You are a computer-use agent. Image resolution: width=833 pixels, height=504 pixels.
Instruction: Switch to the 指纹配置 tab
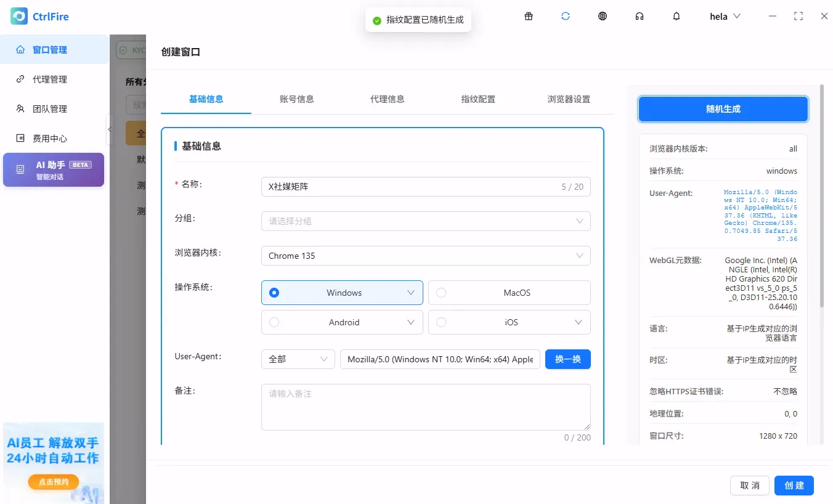pos(477,99)
